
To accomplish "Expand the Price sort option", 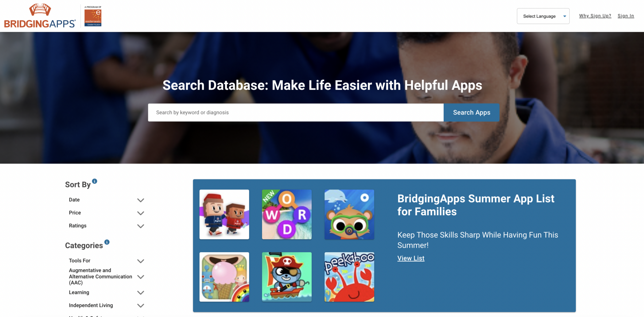I will tap(140, 213).
